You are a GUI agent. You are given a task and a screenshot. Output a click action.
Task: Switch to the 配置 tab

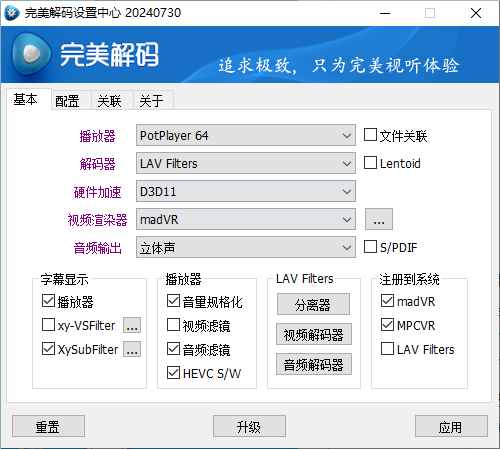coord(67,101)
